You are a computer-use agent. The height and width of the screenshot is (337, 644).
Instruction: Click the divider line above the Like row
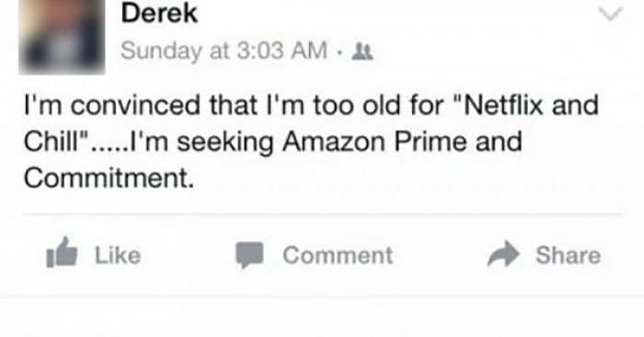pos(322,215)
